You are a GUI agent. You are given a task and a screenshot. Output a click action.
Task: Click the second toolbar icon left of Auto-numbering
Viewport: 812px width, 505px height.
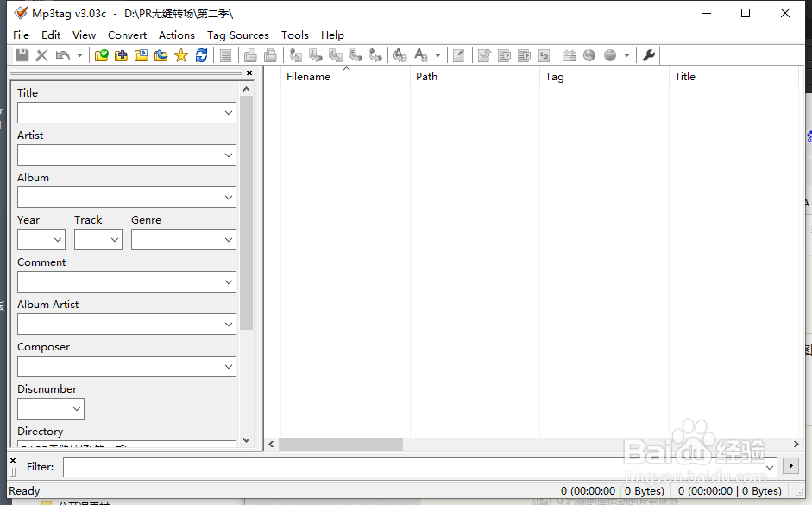pos(524,55)
